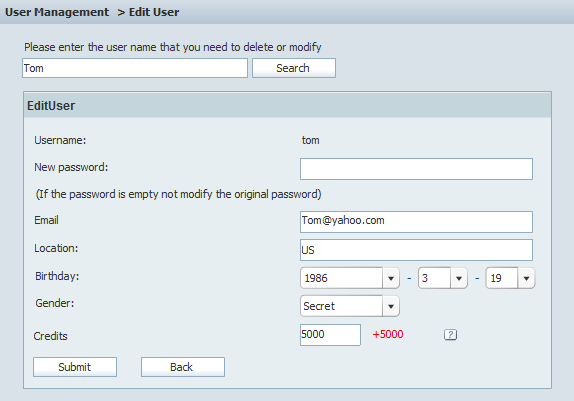574x401 pixels.
Task: Select the Secret gender combo box
Action: click(350, 306)
